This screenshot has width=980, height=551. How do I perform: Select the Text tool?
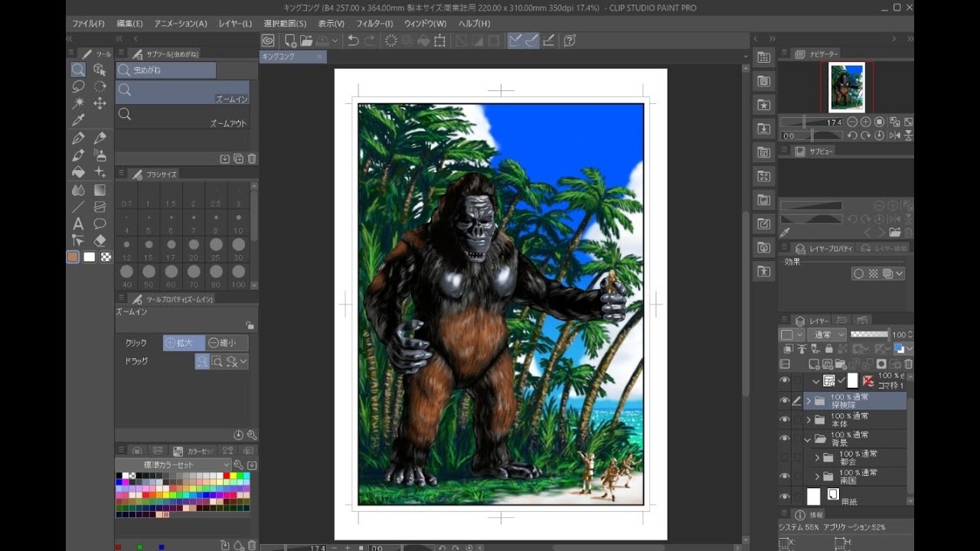[x=78, y=223]
